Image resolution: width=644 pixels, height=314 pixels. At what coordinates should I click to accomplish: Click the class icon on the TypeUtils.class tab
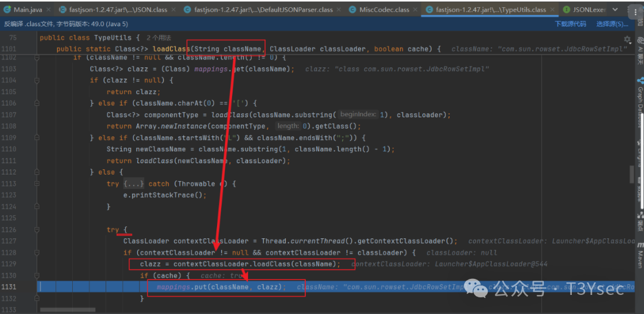429,9
